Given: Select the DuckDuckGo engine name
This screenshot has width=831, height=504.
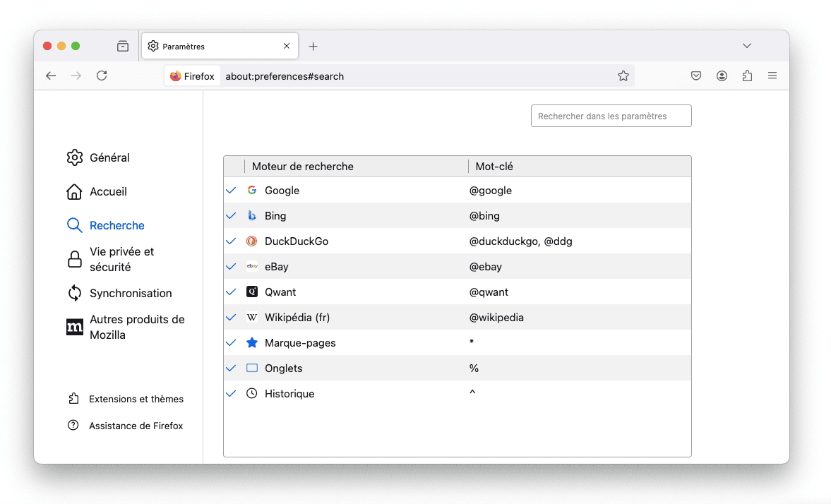Looking at the screenshot, I should 297,241.
